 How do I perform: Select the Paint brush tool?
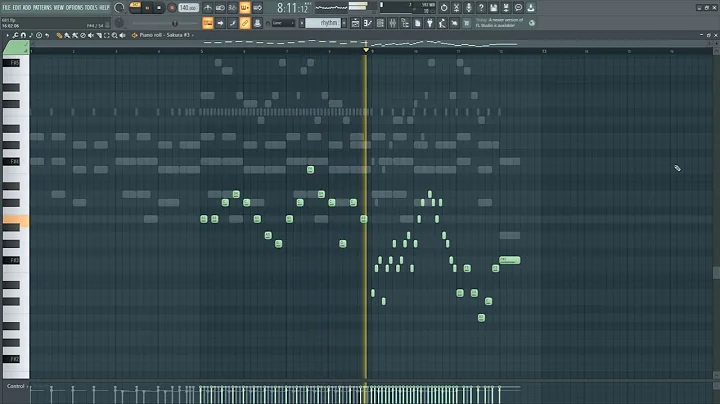tap(67, 35)
